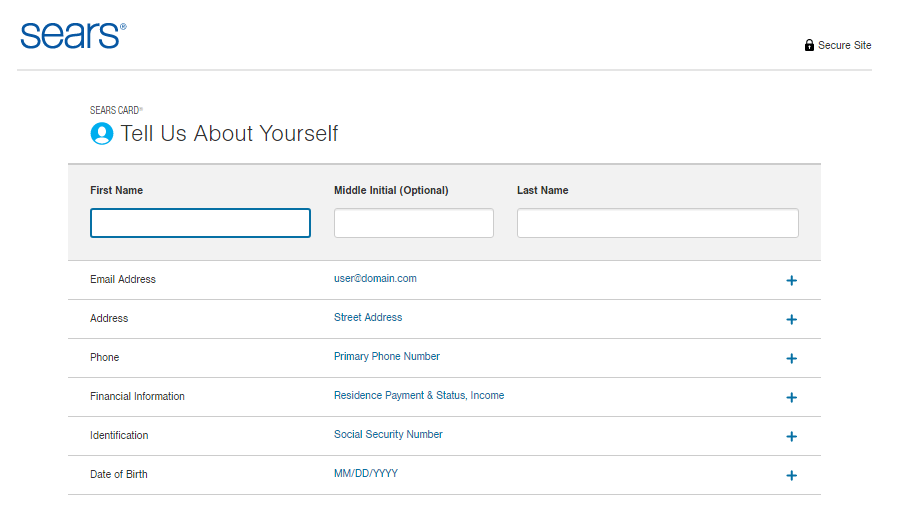Image resolution: width=900 pixels, height=506 pixels.
Task: Click the Secure Site lock icon
Action: click(809, 45)
